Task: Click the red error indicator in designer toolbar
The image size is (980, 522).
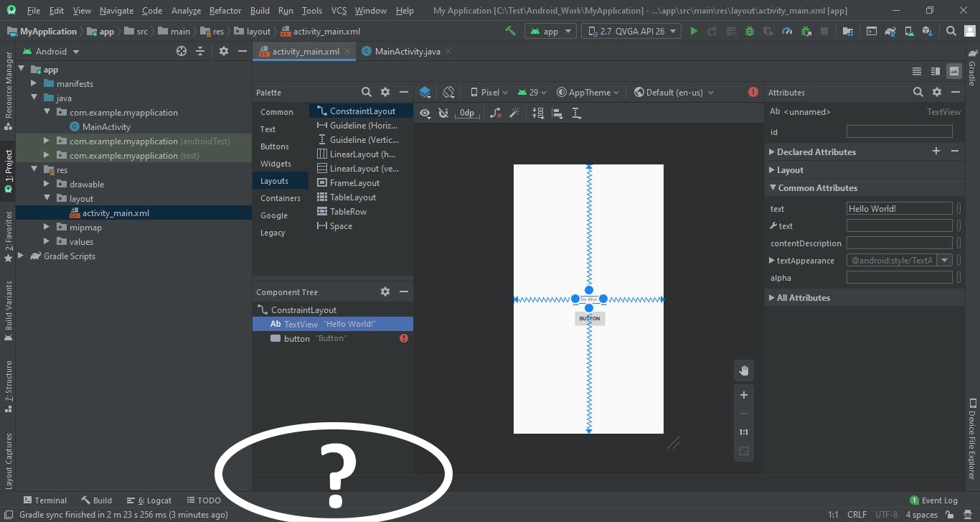Action: point(753,92)
